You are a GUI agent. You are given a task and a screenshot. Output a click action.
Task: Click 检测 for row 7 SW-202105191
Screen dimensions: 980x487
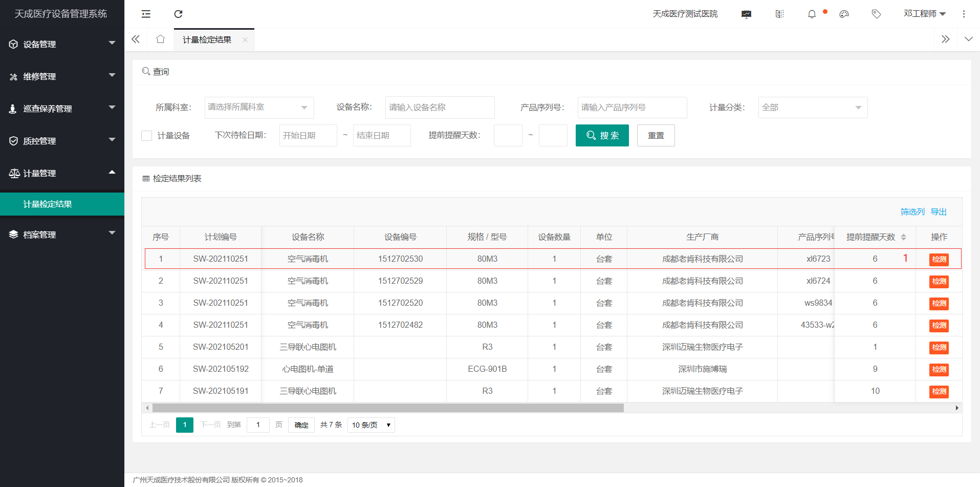click(x=939, y=391)
